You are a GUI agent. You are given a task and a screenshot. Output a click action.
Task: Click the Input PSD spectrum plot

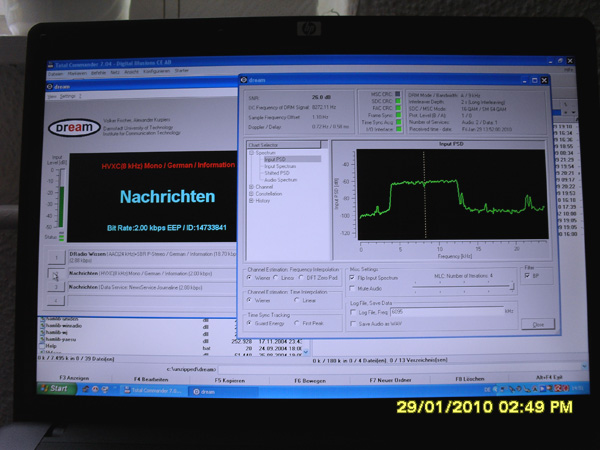pos(452,194)
